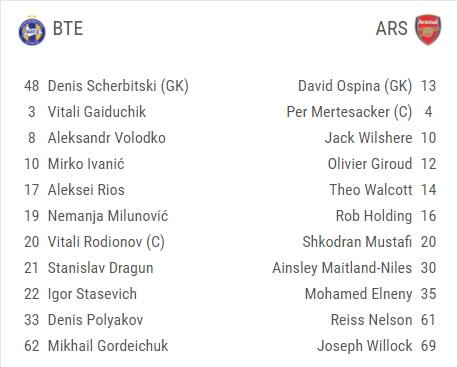Viewport: 457px width, 367px height.
Task: Select goalkeeper Denis Scherbitski
Action: (118, 86)
